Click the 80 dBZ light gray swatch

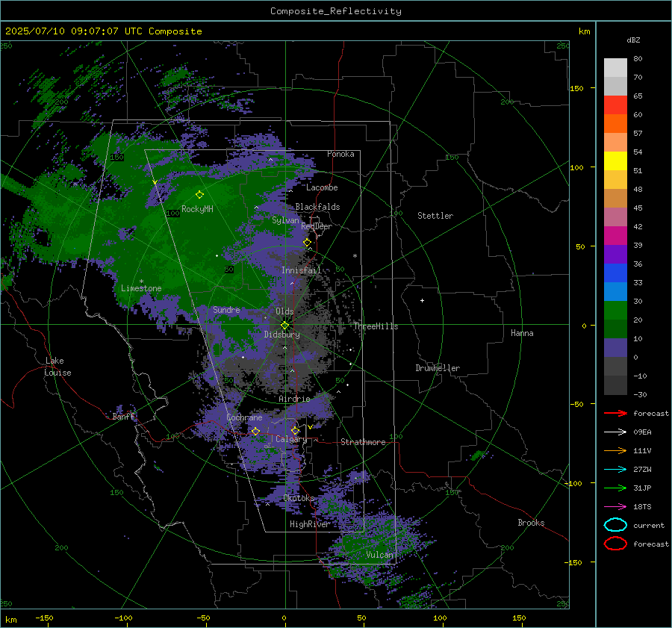(x=615, y=67)
